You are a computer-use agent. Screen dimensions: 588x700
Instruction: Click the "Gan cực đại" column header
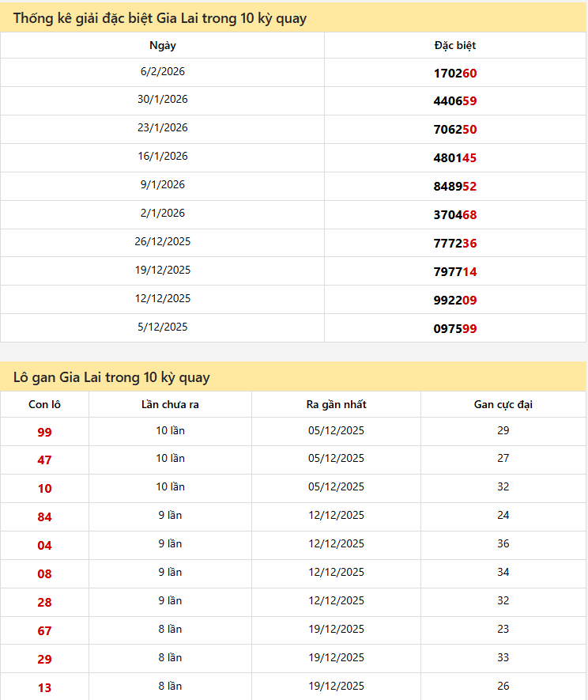[x=503, y=404]
